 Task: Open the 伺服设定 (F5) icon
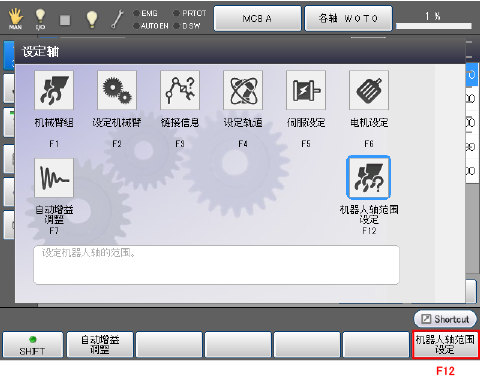click(306, 90)
